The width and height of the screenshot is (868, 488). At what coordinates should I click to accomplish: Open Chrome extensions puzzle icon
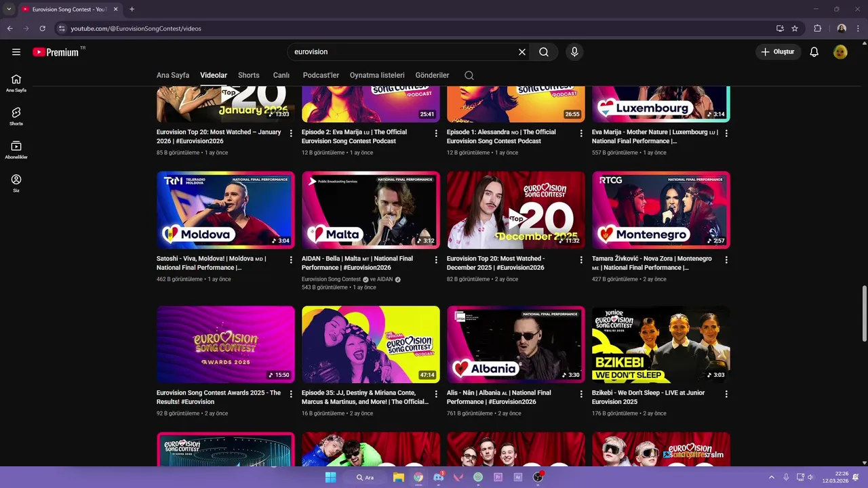tap(817, 28)
